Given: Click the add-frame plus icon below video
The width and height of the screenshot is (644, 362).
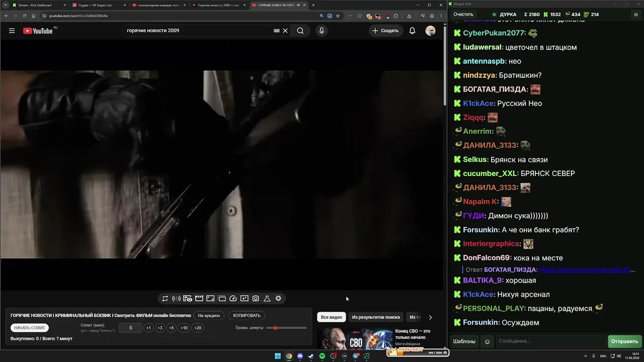Looking at the screenshot, I should tap(245, 299).
